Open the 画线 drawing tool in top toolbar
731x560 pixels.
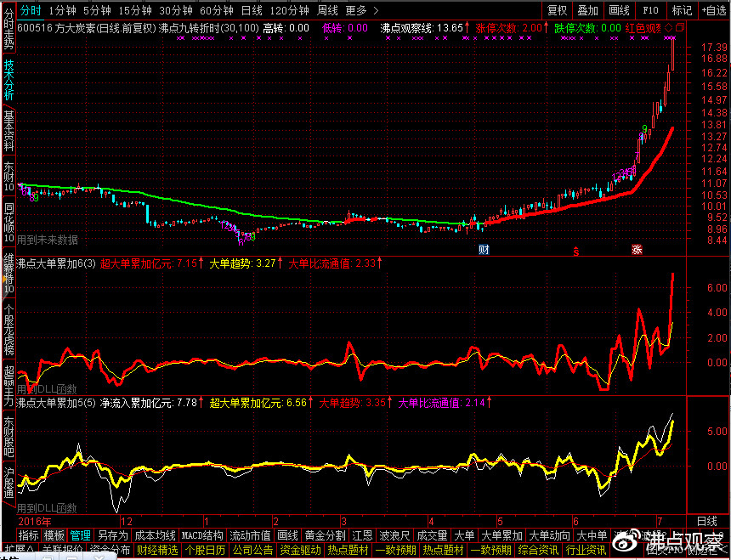pos(620,10)
